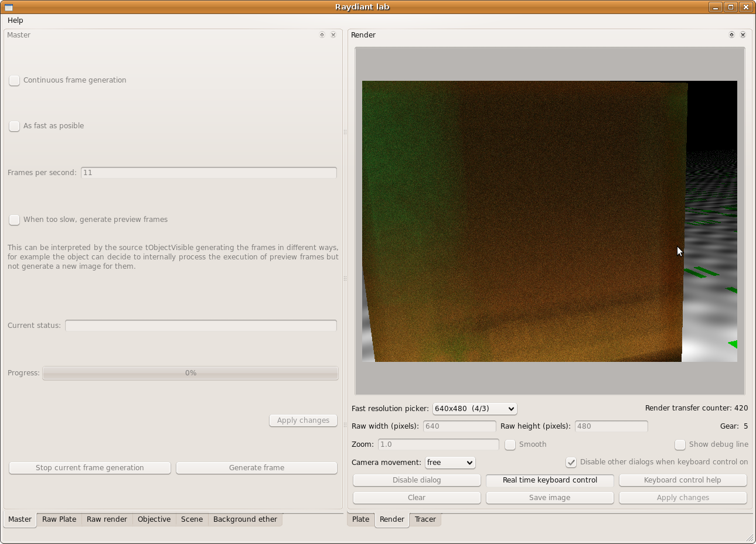Toggle As fast as posible checkbox
Image resolution: width=756 pixels, height=544 pixels.
(15, 126)
